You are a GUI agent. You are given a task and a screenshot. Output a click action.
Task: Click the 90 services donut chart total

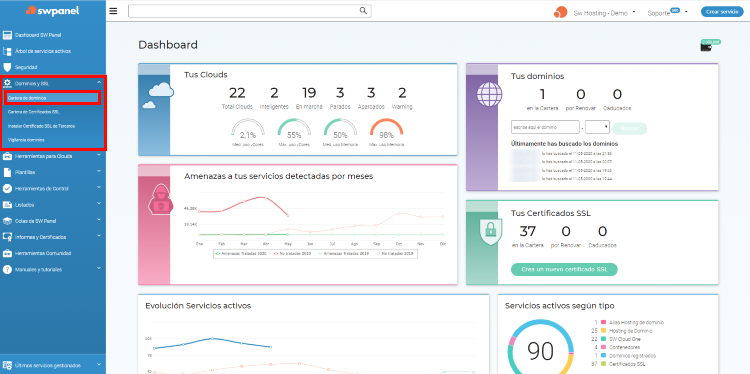540,351
